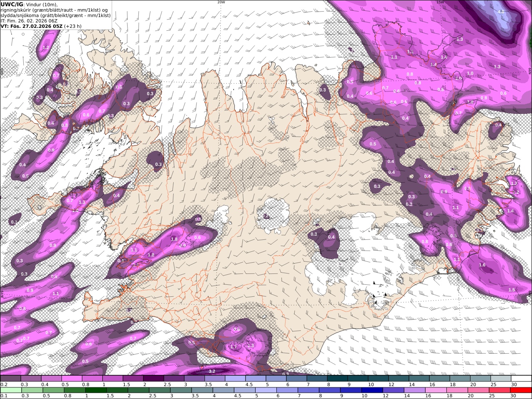Click the 30 label on lower rain scale

click(514, 396)
